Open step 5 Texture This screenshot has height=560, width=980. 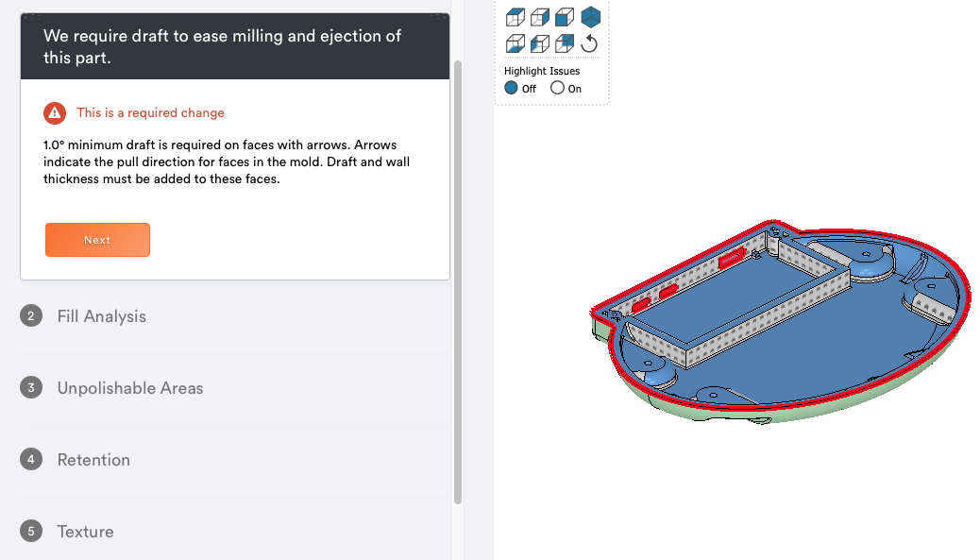pyautogui.click(x=86, y=532)
